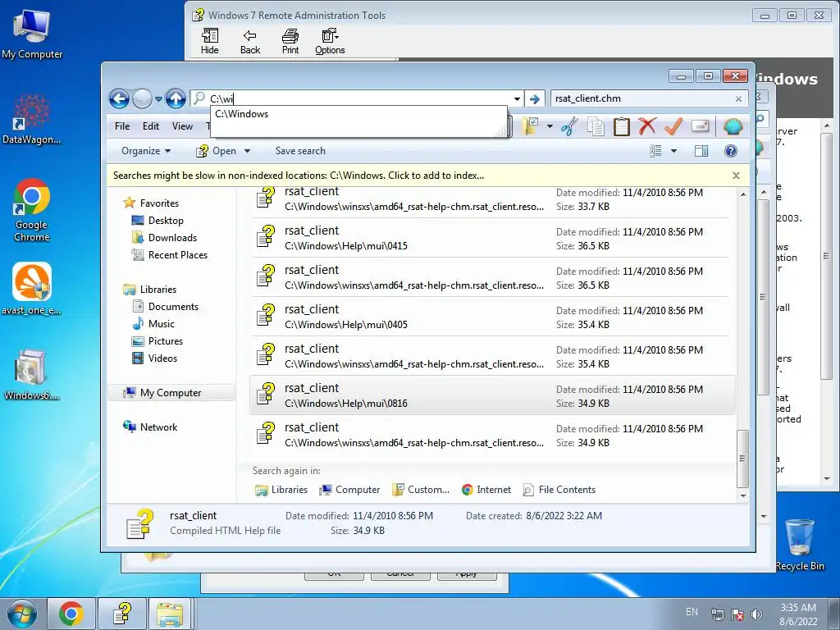This screenshot has width=840, height=630.
Task: Print the help topic
Action: (290, 42)
